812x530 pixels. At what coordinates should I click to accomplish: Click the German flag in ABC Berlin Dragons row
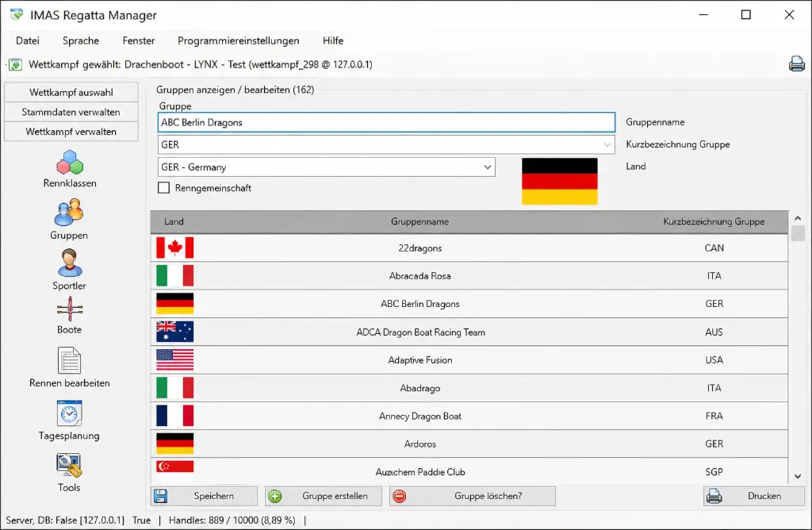point(175,304)
